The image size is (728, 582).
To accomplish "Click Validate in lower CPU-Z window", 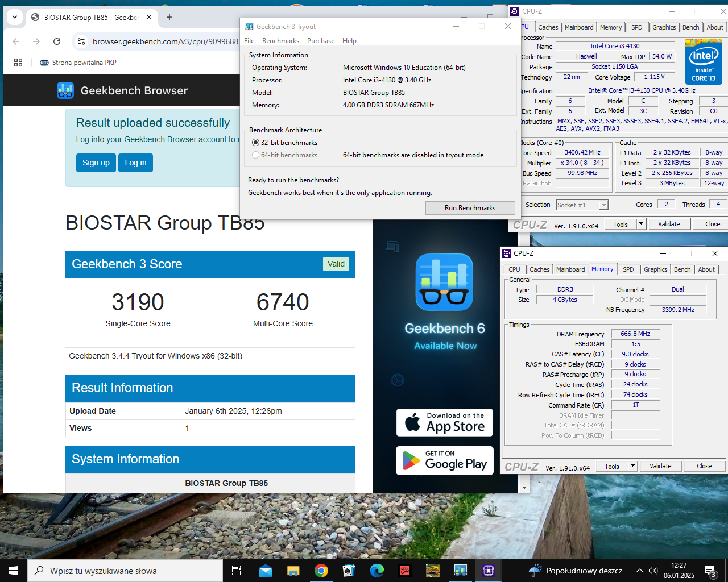I will click(660, 466).
